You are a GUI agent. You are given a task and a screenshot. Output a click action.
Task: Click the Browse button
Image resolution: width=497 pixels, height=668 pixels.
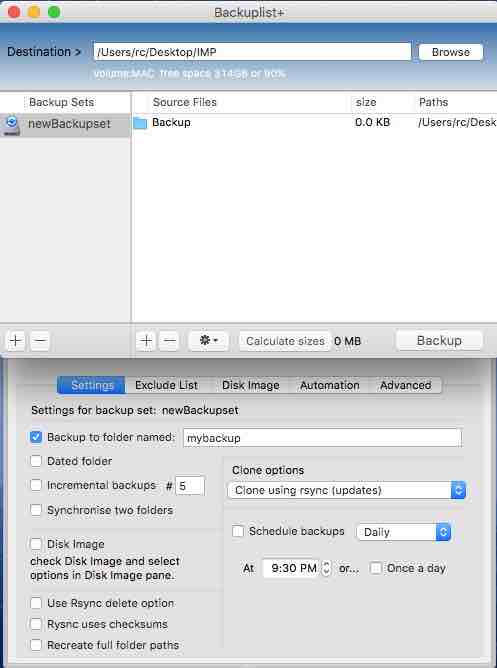(451, 52)
